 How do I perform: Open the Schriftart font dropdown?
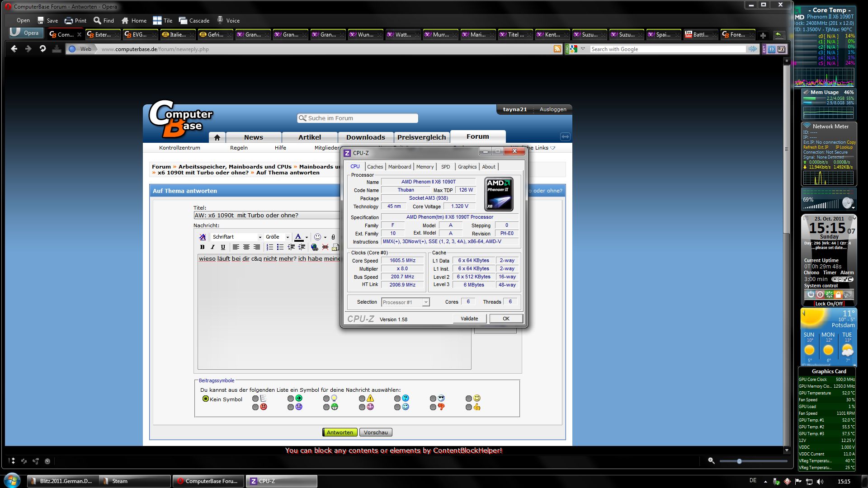[259, 237]
